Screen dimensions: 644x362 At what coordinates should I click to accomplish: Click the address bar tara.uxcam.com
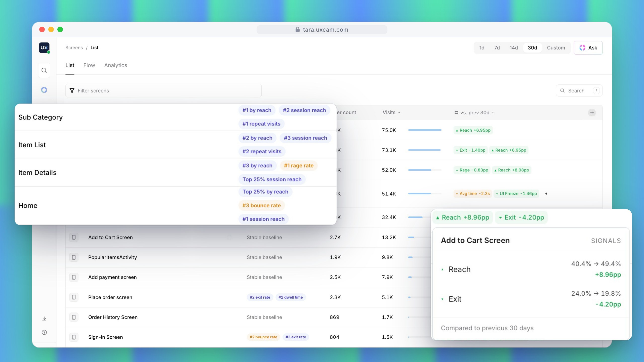click(322, 30)
